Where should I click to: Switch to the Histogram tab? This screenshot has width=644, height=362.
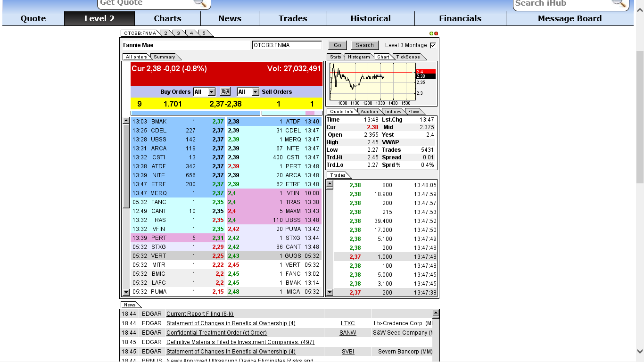(359, 57)
